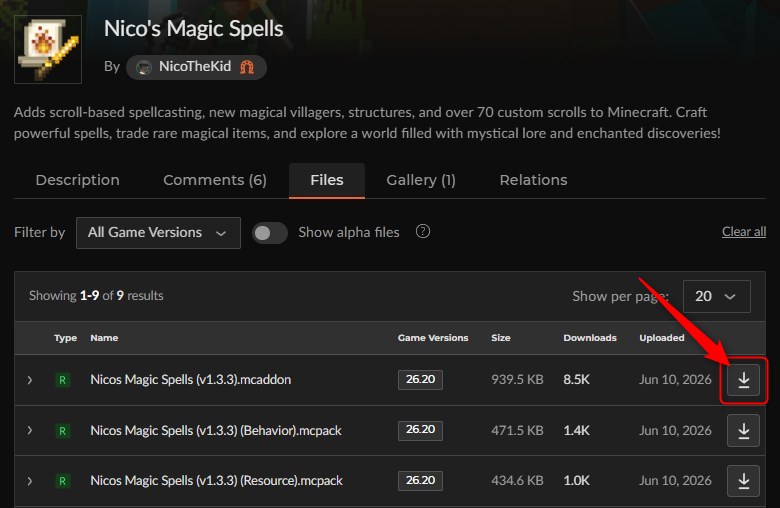Click the Size column header
This screenshot has height=508, width=780.
click(x=500, y=338)
